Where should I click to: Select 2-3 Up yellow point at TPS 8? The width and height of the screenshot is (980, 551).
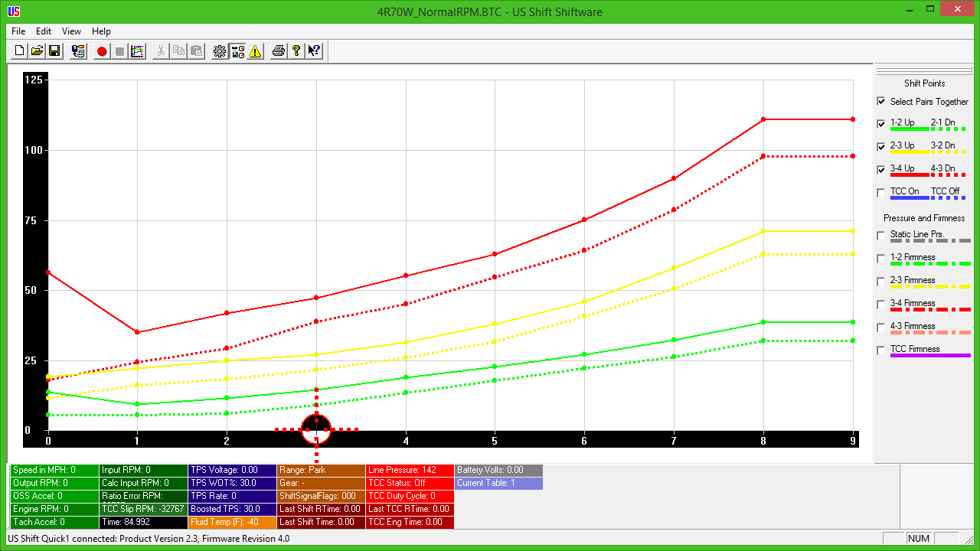[763, 231]
